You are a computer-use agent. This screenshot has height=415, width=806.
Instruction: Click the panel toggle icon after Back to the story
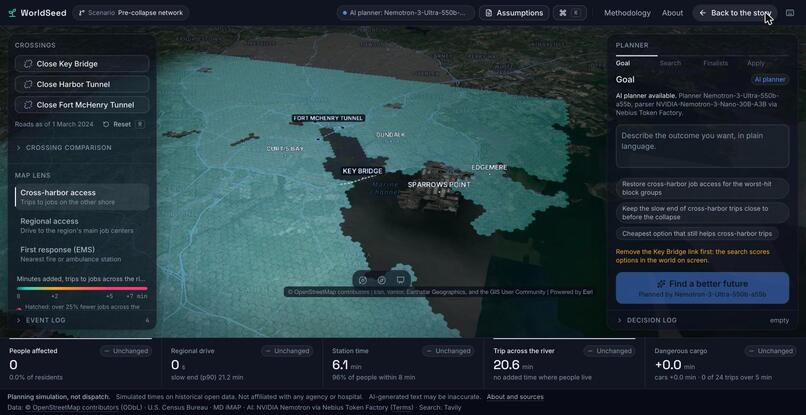click(790, 13)
